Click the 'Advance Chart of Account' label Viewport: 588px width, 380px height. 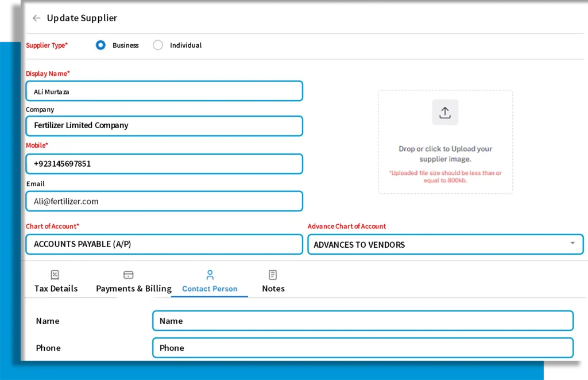[346, 226]
